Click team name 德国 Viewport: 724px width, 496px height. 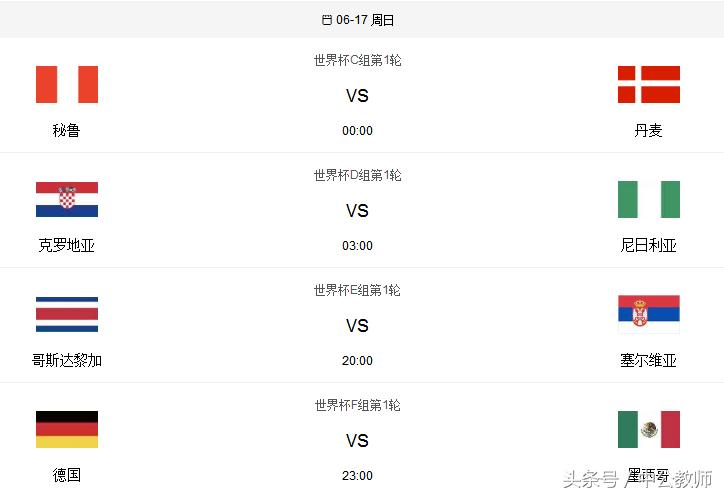pyautogui.click(x=67, y=475)
